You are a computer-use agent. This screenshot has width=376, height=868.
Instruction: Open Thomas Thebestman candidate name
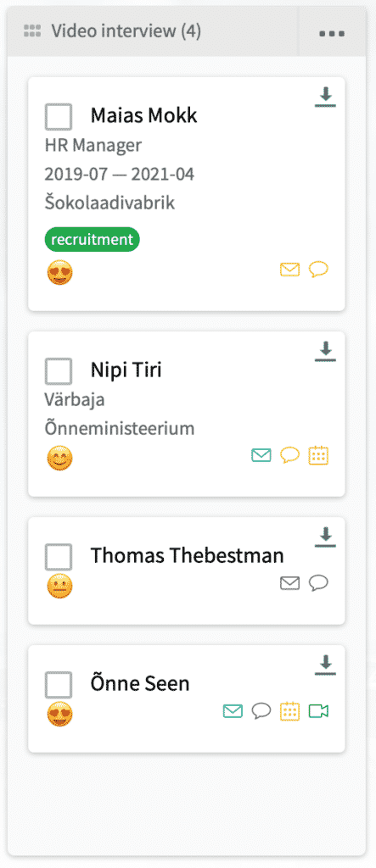(x=187, y=555)
